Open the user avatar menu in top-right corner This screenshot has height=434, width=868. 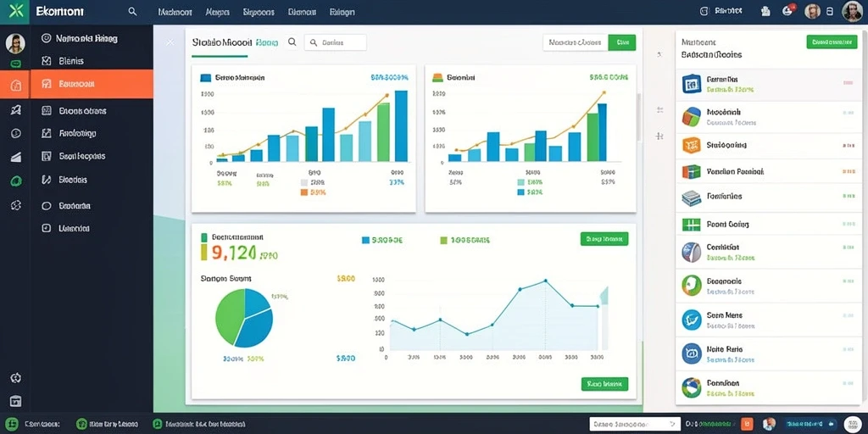[x=852, y=11]
